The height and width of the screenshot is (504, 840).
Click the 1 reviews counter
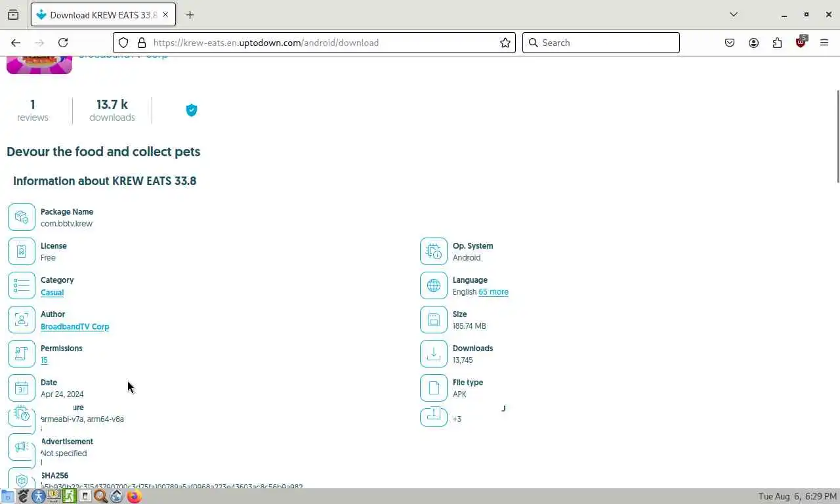(x=33, y=110)
